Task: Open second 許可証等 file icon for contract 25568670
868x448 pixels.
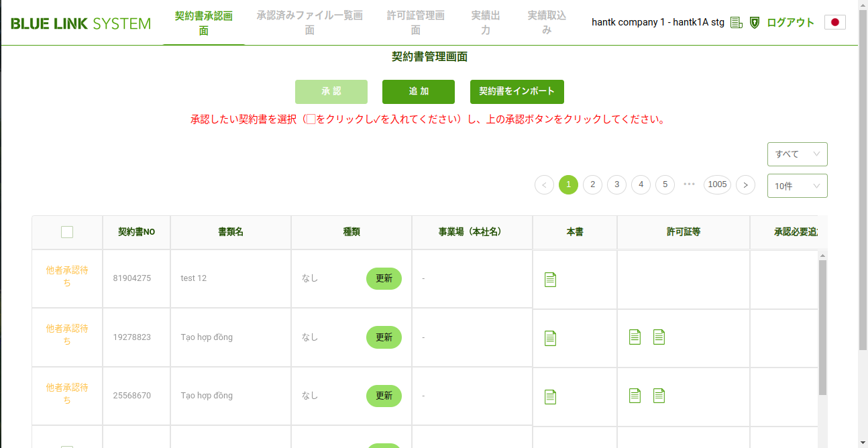Action: 659,396
